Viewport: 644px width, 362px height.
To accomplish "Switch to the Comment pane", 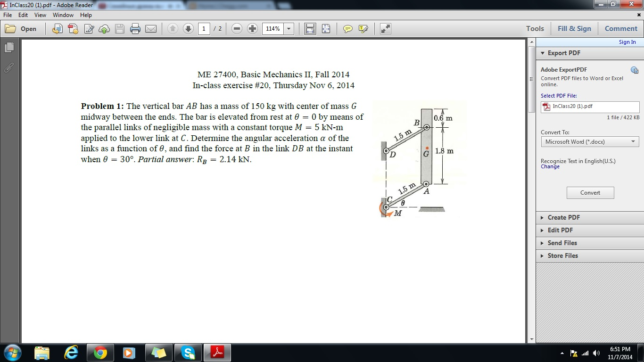I will [621, 29].
